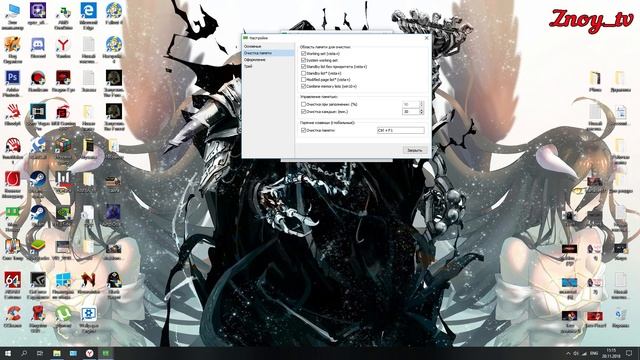
Task: Launch AIDA64 Extreme shortcut
Action: 12,285
